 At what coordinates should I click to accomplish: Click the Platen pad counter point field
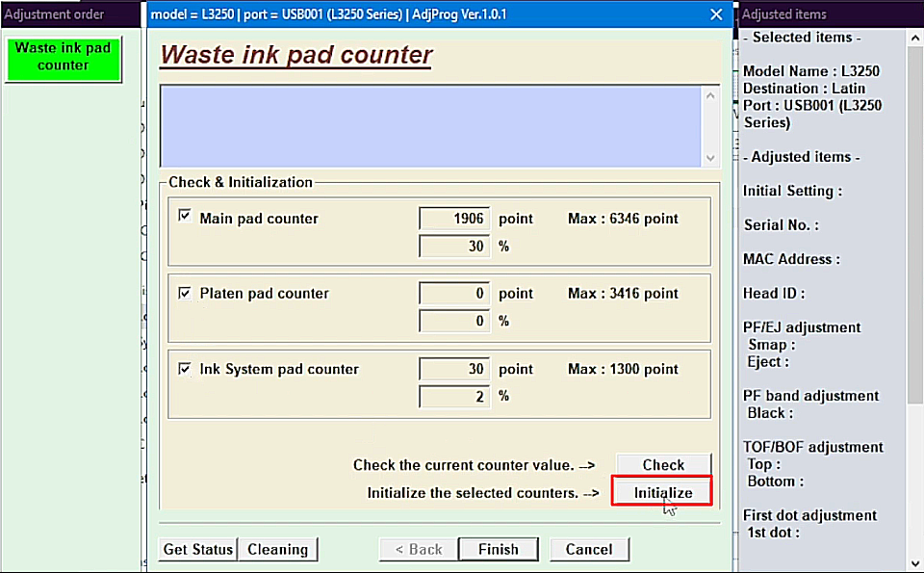(453, 294)
